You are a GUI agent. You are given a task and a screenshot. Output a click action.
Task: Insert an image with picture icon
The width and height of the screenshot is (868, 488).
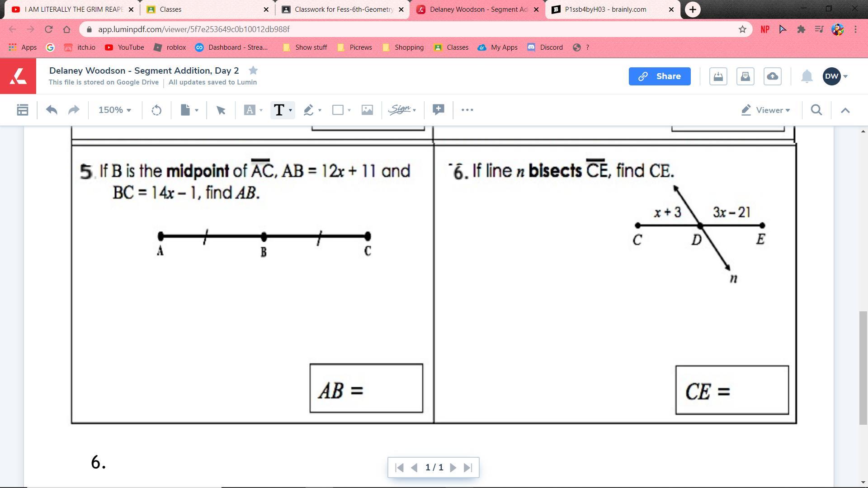click(367, 110)
